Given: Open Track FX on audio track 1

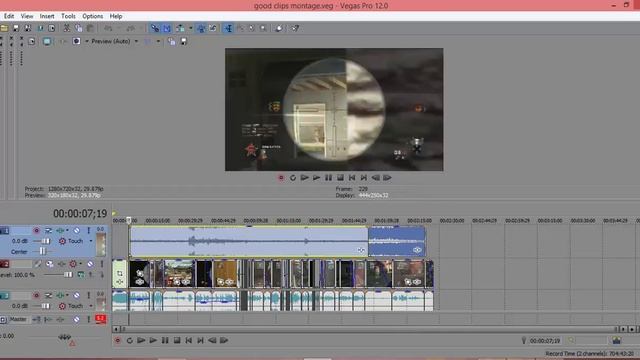Looking at the screenshot, I should tap(60, 230).
